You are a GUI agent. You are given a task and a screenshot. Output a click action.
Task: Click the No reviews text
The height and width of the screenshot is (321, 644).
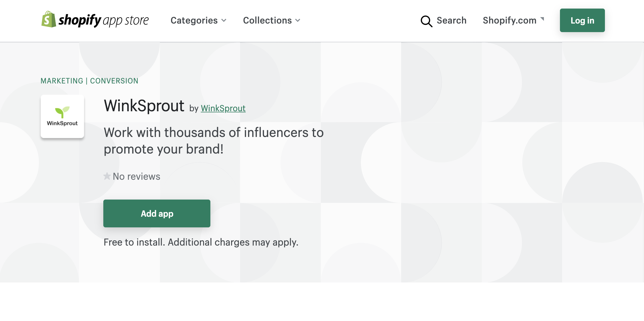(136, 177)
